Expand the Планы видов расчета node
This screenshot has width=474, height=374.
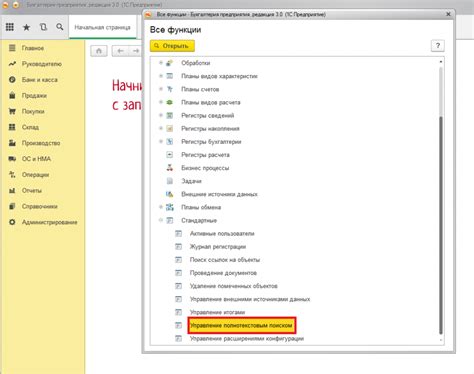coord(161,102)
